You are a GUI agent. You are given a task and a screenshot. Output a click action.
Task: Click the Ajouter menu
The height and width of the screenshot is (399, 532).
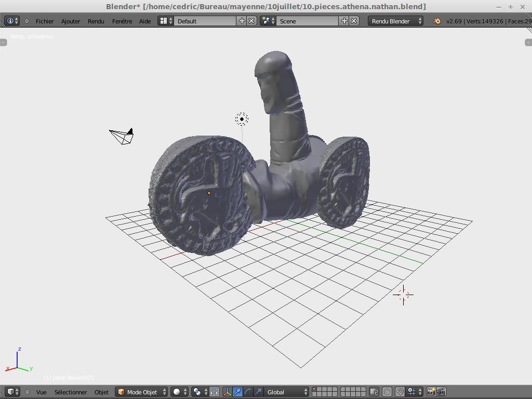point(71,21)
